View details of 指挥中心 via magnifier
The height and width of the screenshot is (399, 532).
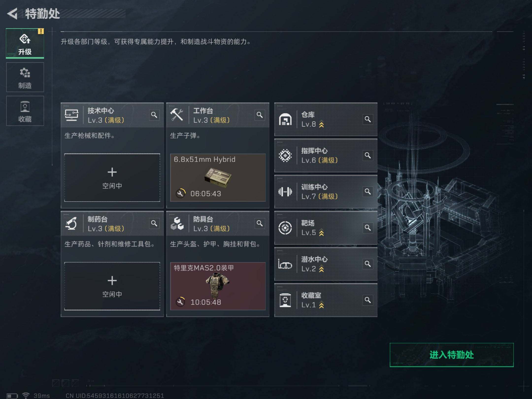pyautogui.click(x=368, y=155)
